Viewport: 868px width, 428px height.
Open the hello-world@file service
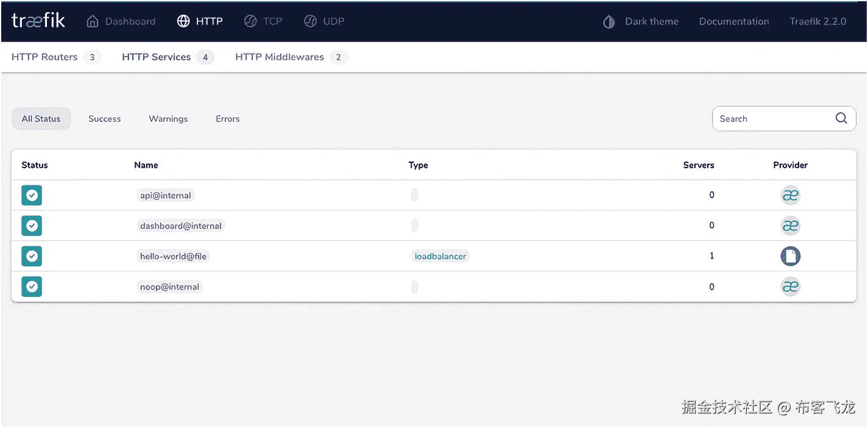174,257
